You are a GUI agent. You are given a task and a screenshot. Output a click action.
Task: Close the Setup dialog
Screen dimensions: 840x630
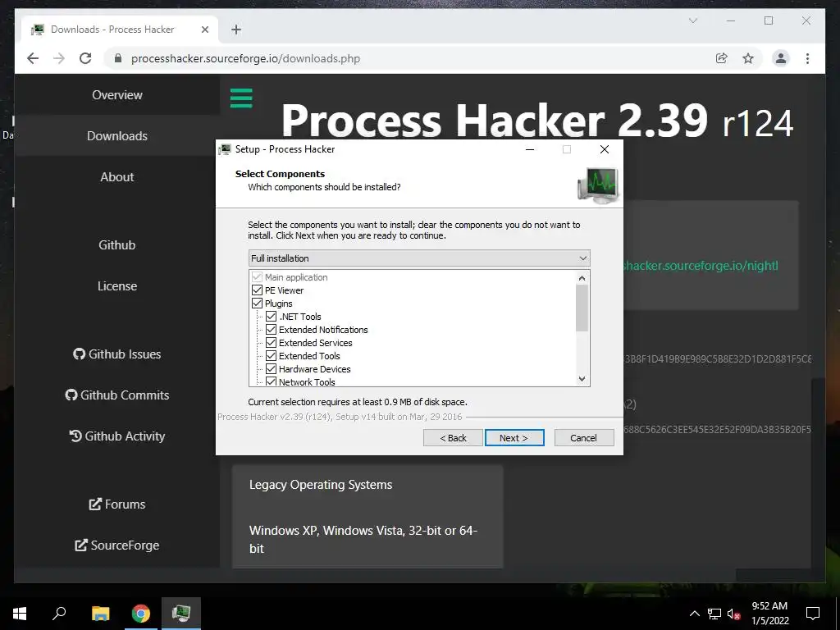605,149
